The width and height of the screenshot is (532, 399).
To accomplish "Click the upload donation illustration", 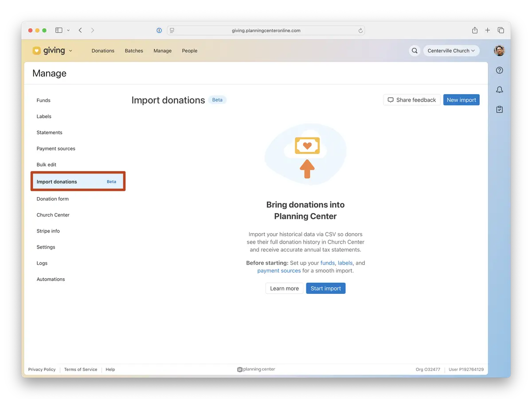I will [x=305, y=154].
